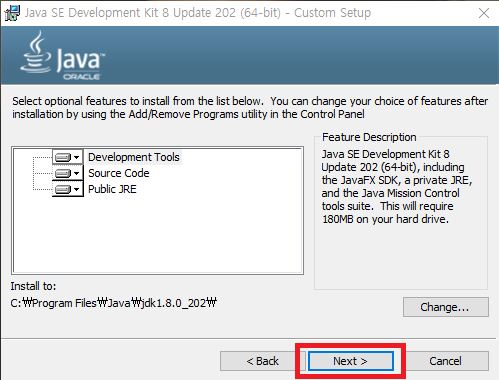Select the Source Code feature row
The width and height of the screenshot is (499, 380).
[119, 173]
